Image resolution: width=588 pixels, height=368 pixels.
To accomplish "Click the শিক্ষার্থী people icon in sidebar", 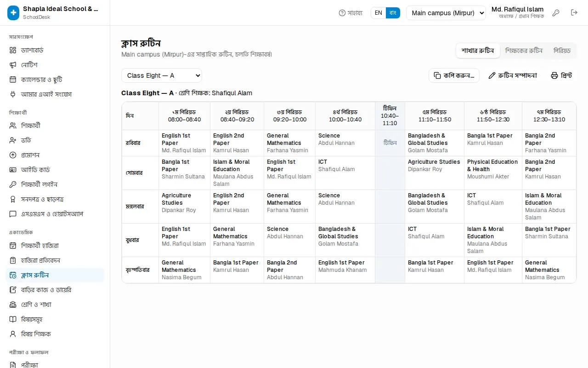I will 13,126.
